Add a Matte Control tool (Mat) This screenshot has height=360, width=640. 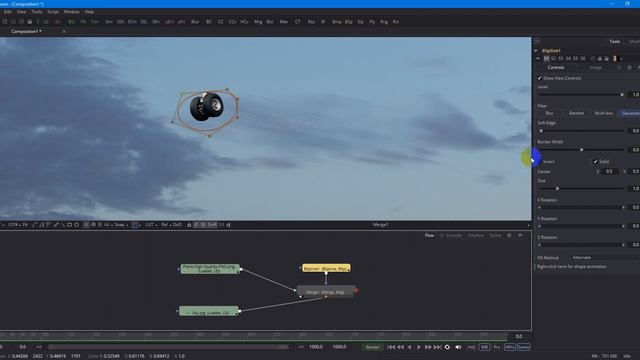click(x=283, y=22)
